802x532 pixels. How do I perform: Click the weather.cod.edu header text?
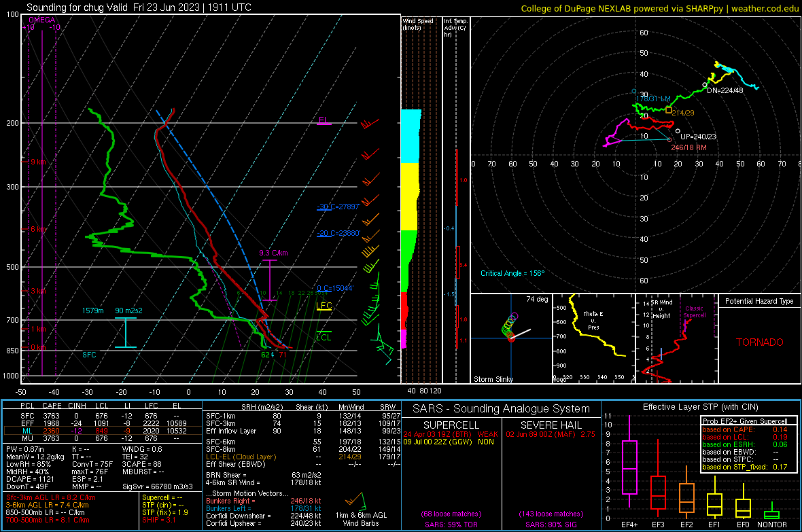coord(765,8)
